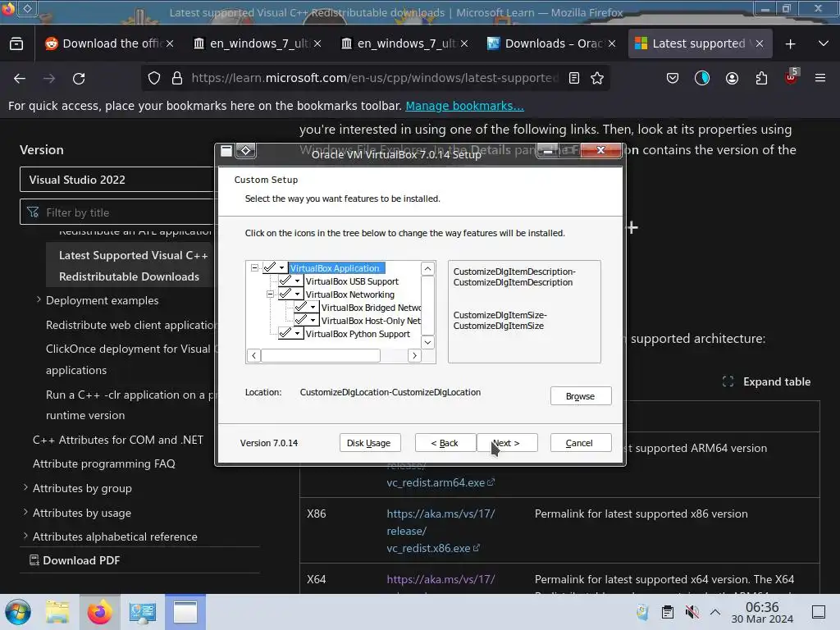This screenshot has width=840, height=630.
Task: Open VirtualBox Bridged Networking feature dropdown
Action: (307, 308)
